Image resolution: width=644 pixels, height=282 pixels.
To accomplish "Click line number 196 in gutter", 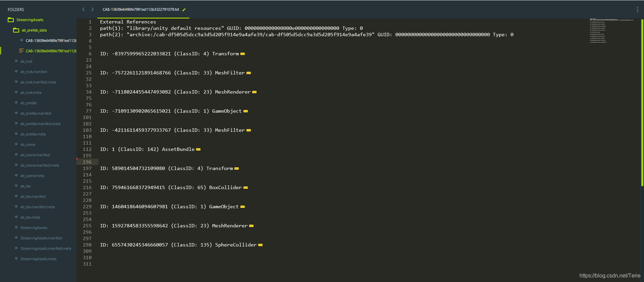I will click(x=87, y=162).
